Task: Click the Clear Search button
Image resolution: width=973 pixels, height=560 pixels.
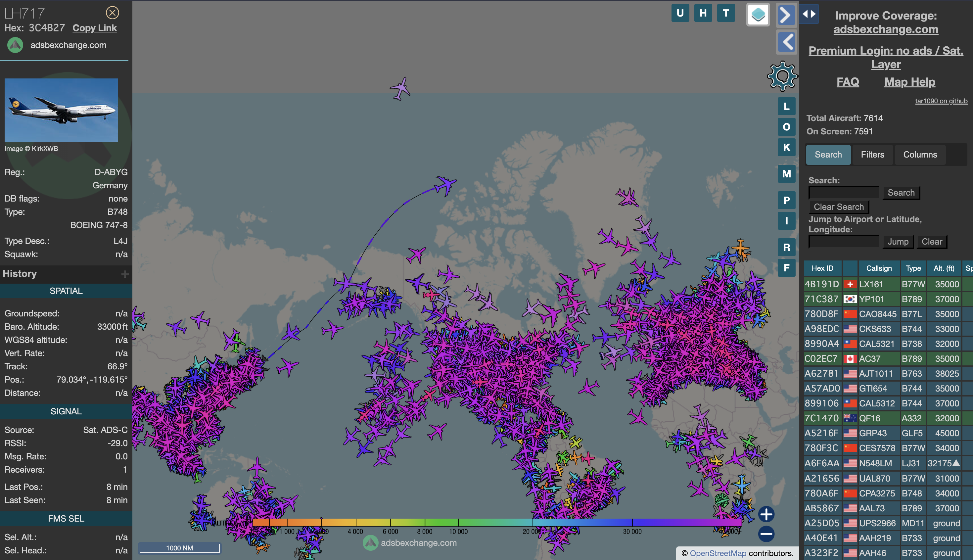Action: pyautogui.click(x=838, y=207)
